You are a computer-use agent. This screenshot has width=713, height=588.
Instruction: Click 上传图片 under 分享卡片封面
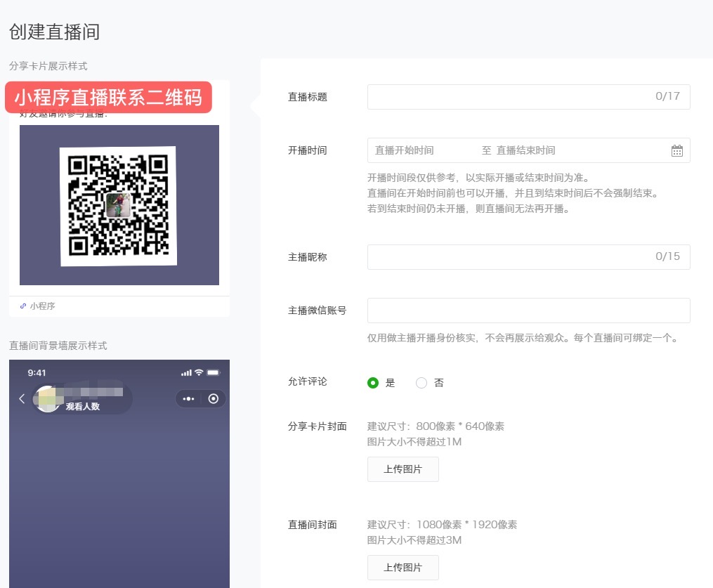403,469
